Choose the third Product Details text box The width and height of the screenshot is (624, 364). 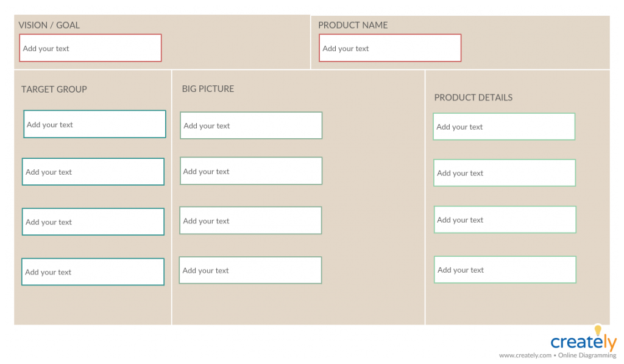coord(505,220)
